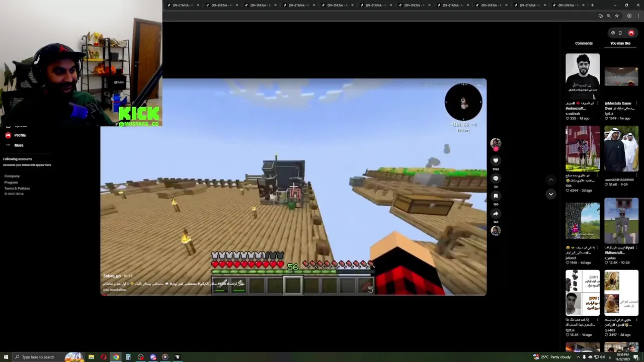Click See translation under video caption
The height and width of the screenshot is (362, 644).
(x=114, y=290)
